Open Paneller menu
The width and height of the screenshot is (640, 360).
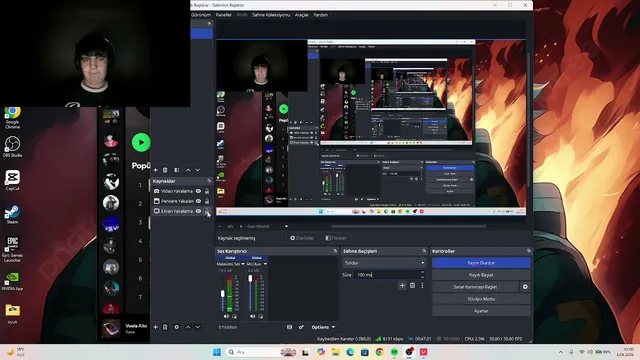tap(224, 15)
